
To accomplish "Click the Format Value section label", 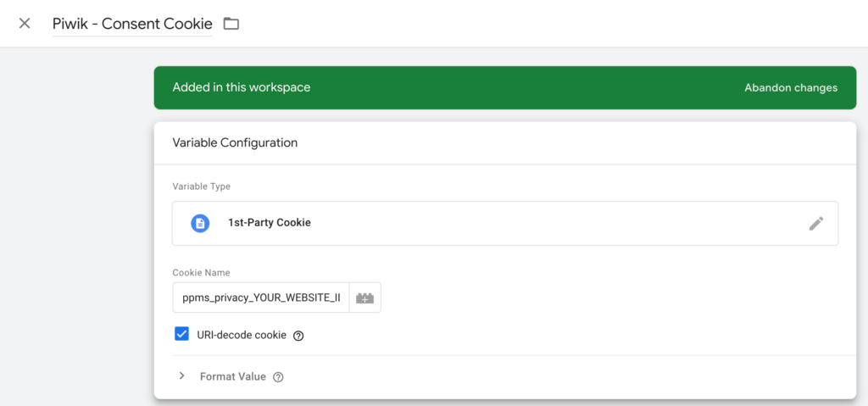I will tap(233, 376).
